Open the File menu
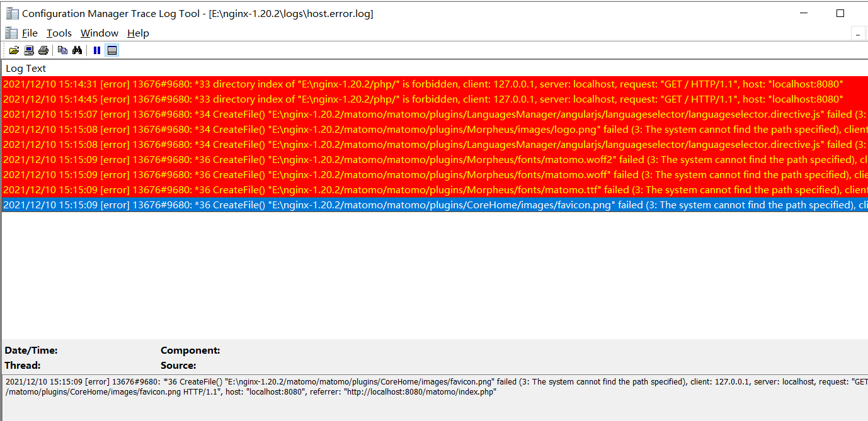The image size is (868, 421). click(29, 33)
